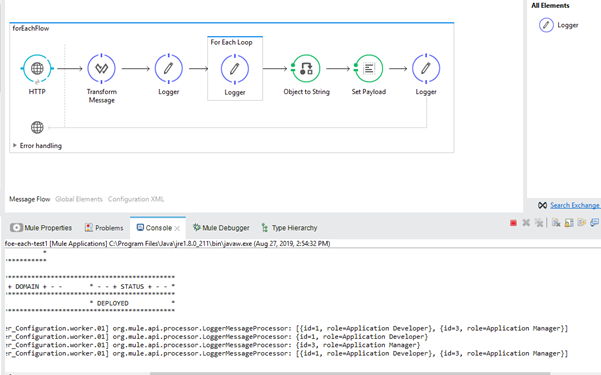Select the Logger after Transform Message
Viewport: 601px width, 375px height.
coord(168,69)
